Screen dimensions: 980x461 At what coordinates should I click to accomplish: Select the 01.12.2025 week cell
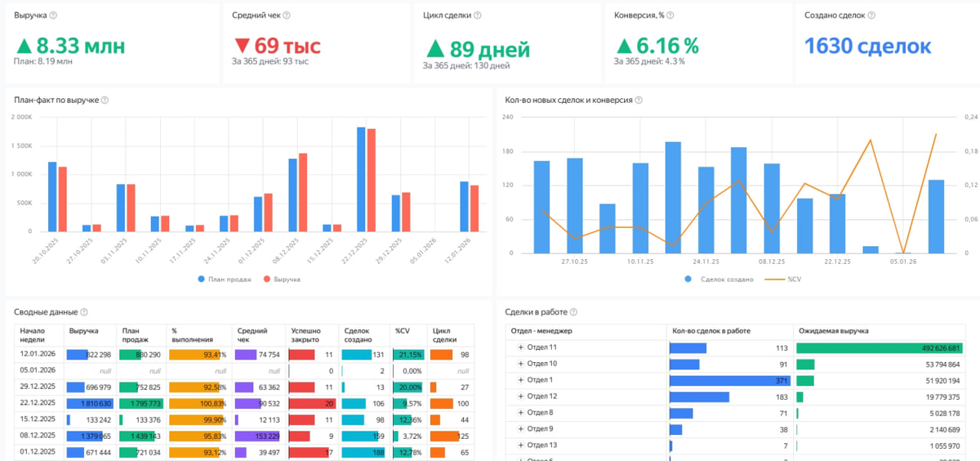pyautogui.click(x=40, y=453)
